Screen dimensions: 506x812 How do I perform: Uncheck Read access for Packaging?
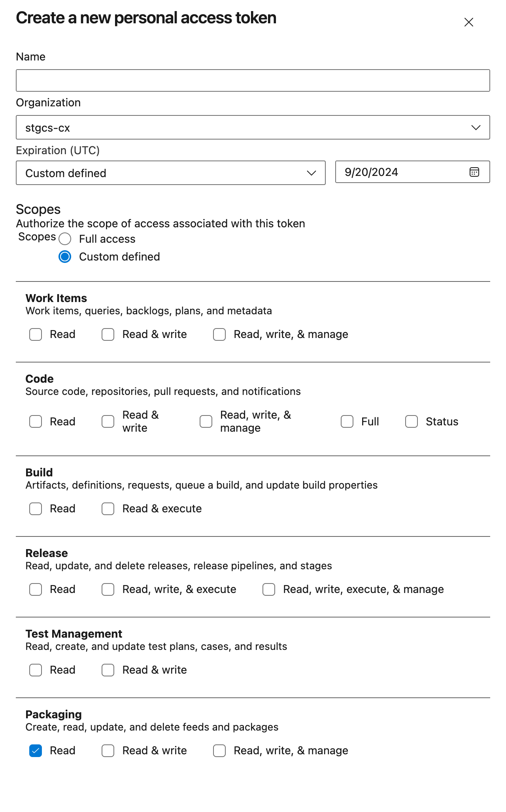[x=35, y=750]
